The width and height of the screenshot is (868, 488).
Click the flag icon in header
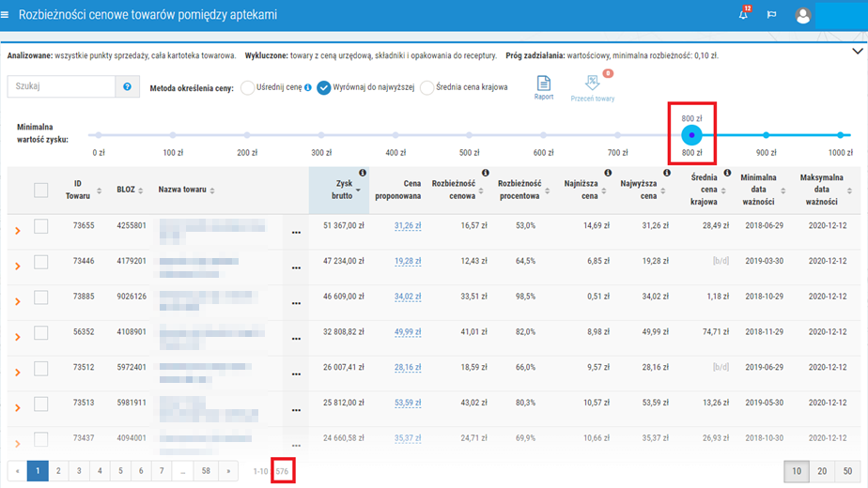[772, 15]
